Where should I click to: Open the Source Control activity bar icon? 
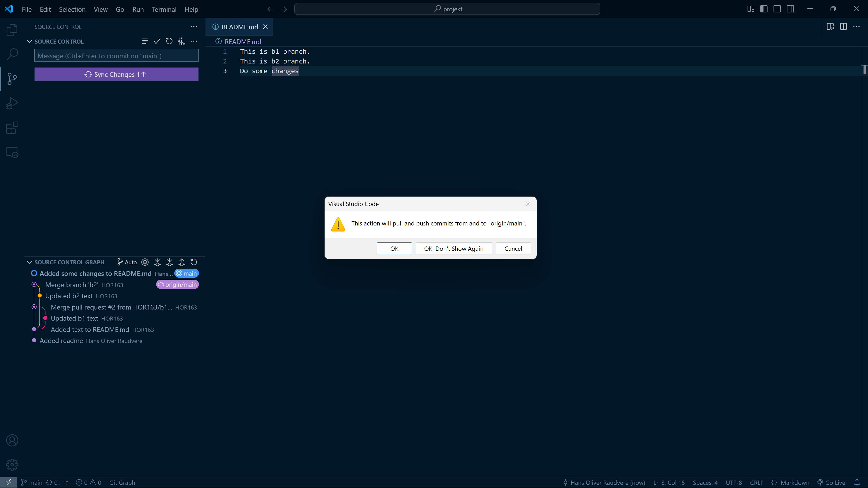click(12, 79)
